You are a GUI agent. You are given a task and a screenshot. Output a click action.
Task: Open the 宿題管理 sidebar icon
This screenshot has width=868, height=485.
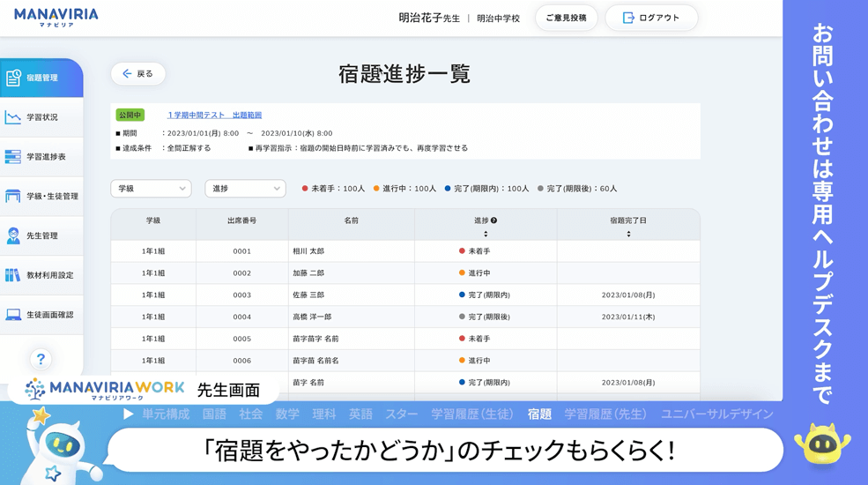click(x=14, y=78)
